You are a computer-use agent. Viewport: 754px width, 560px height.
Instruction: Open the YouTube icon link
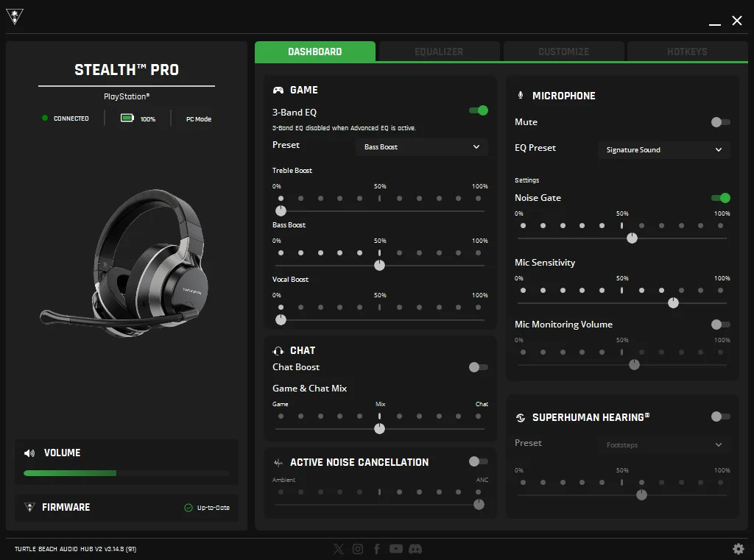pos(396,549)
